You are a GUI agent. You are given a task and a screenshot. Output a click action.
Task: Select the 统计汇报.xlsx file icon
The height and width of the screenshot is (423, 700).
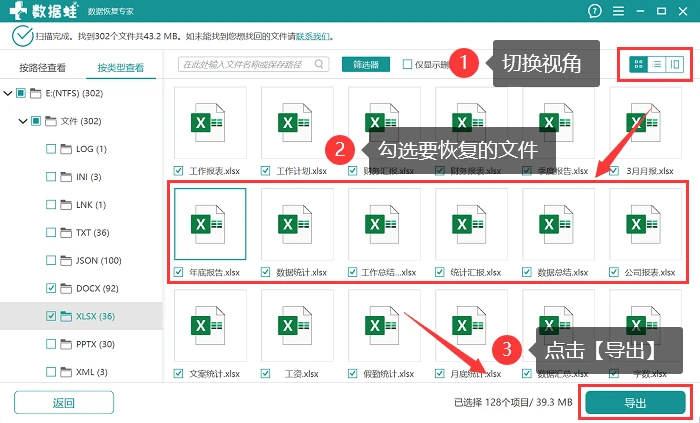coord(471,224)
